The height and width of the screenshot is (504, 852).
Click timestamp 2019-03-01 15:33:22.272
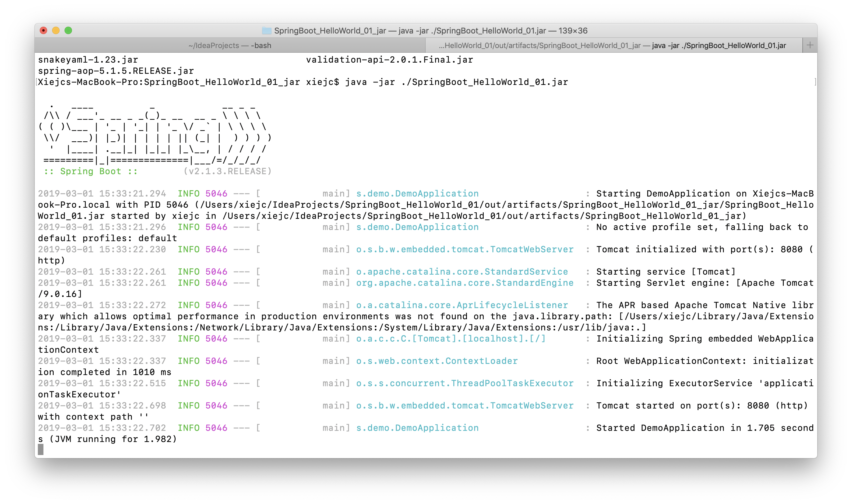click(102, 305)
